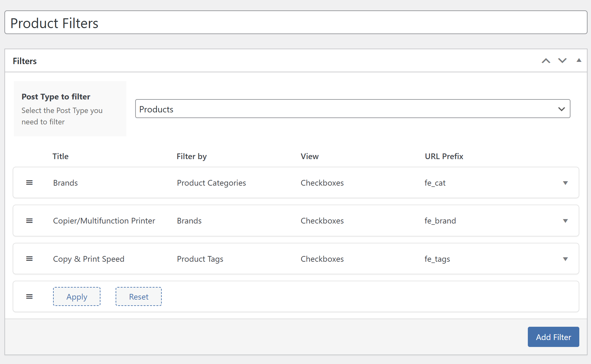Click the Brands title text in first row

pyautogui.click(x=65, y=183)
